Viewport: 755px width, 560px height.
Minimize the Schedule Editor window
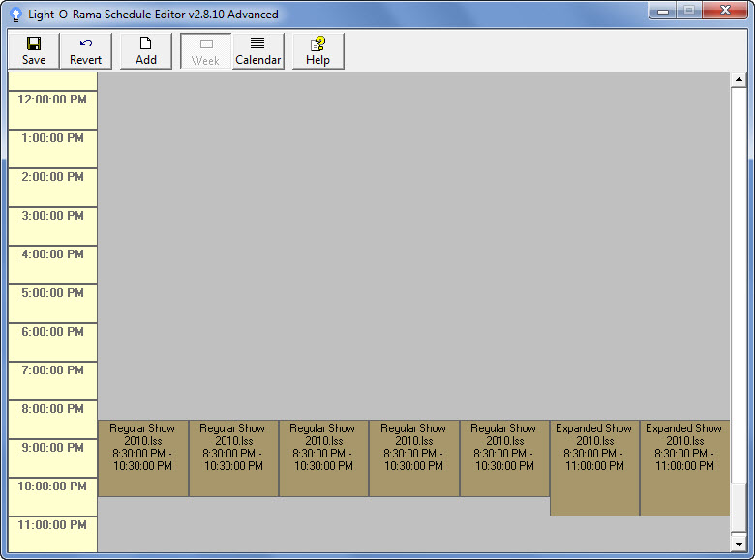(x=663, y=10)
